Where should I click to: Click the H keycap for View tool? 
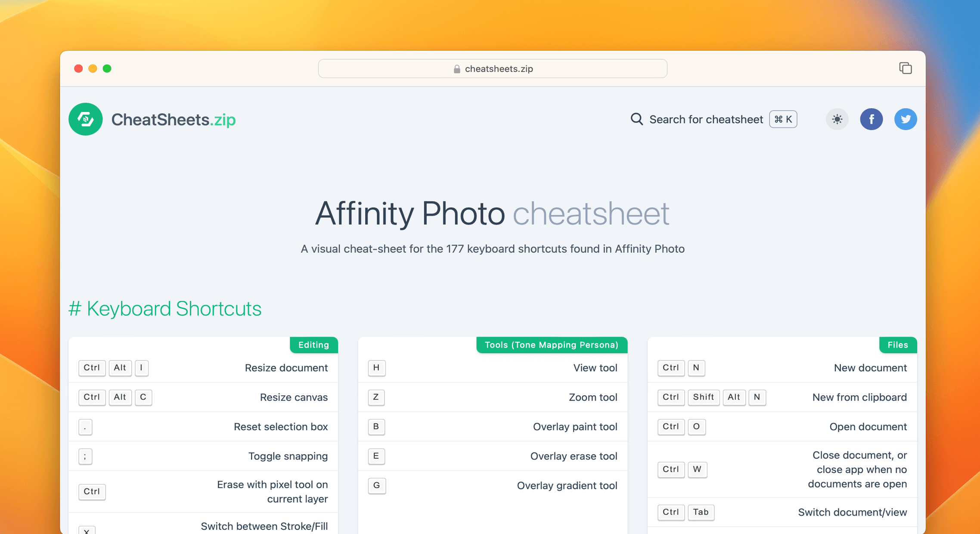coord(376,368)
